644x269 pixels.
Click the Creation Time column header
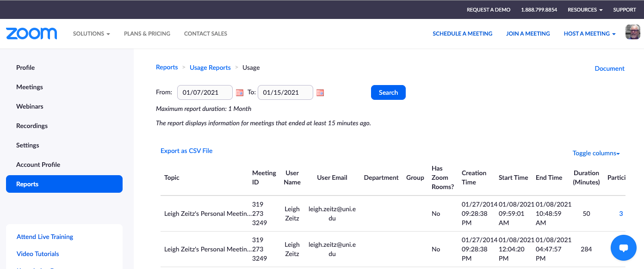pyautogui.click(x=474, y=177)
